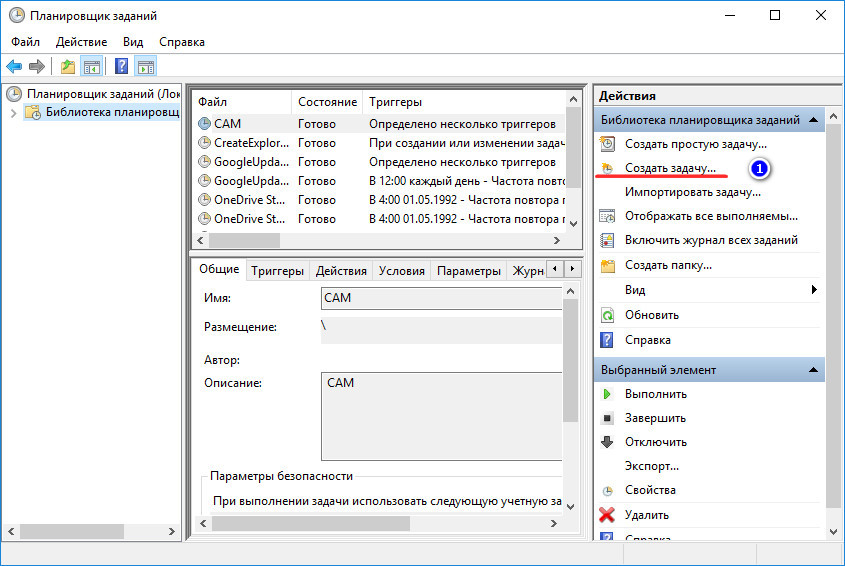845x566 pixels.
Task: Click the Имя field containing CAM
Action: [x=441, y=298]
